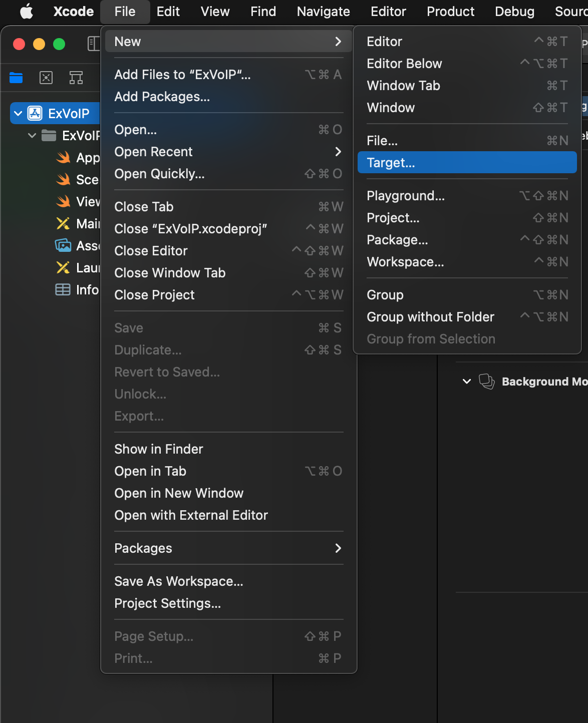Select Close Editor
This screenshot has height=723, width=588.
tap(228, 251)
